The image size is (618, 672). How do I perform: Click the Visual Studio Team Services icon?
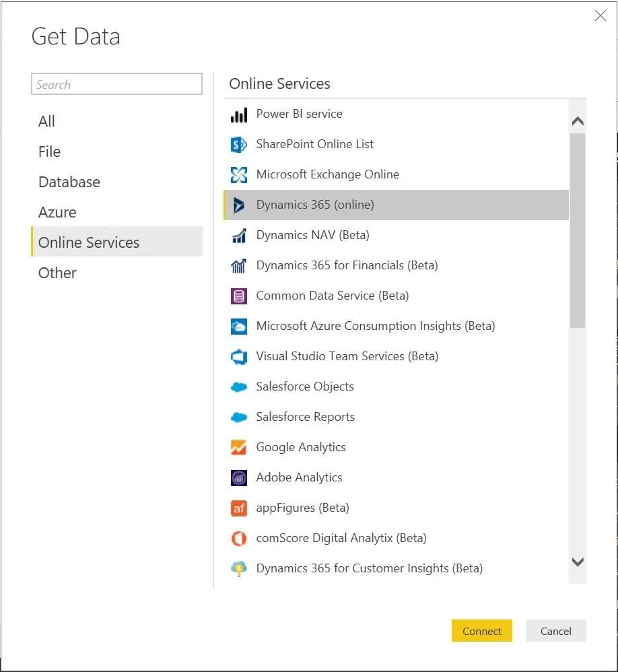click(x=239, y=357)
